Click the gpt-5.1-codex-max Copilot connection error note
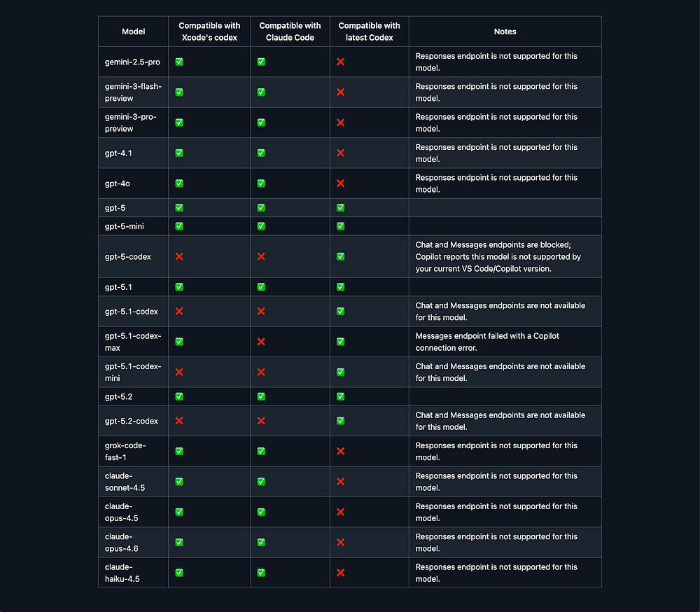This screenshot has width=700, height=612. 487,341
